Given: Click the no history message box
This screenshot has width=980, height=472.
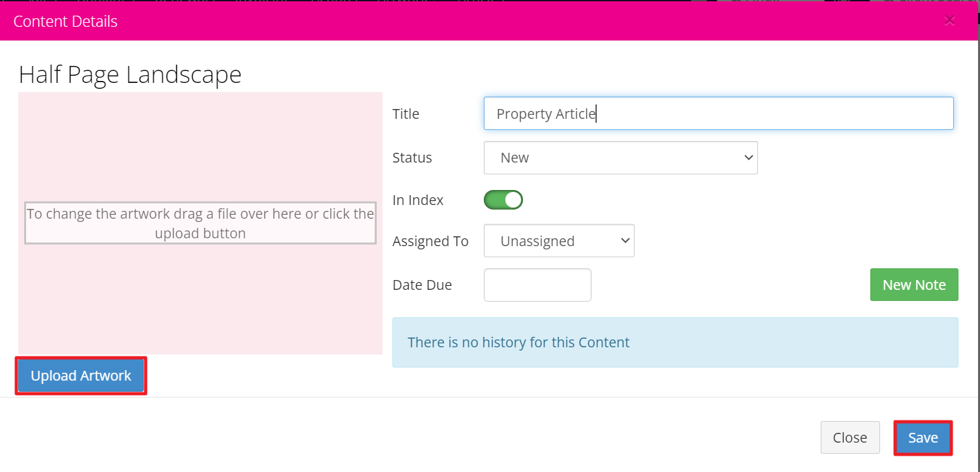Looking at the screenshot, I should 675,343.
